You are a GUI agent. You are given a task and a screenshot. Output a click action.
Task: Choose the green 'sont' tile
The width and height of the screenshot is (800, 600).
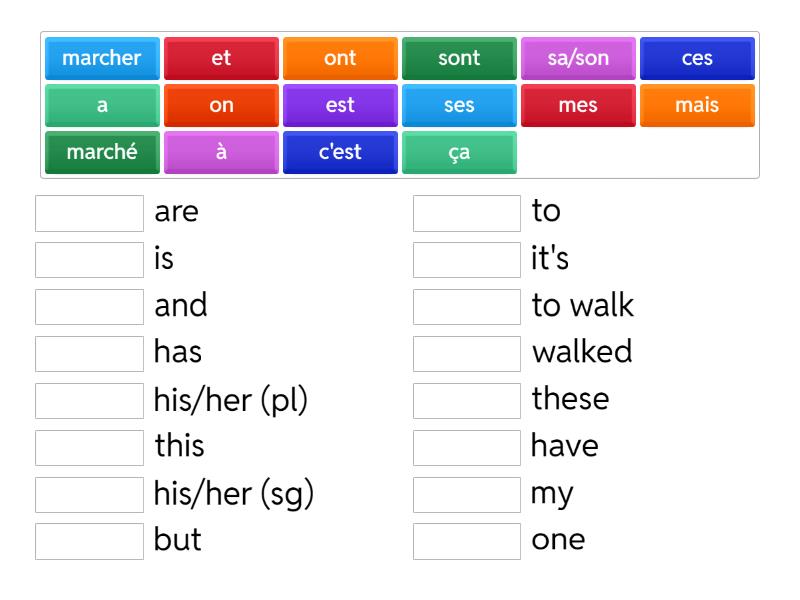tap(459, 58)
